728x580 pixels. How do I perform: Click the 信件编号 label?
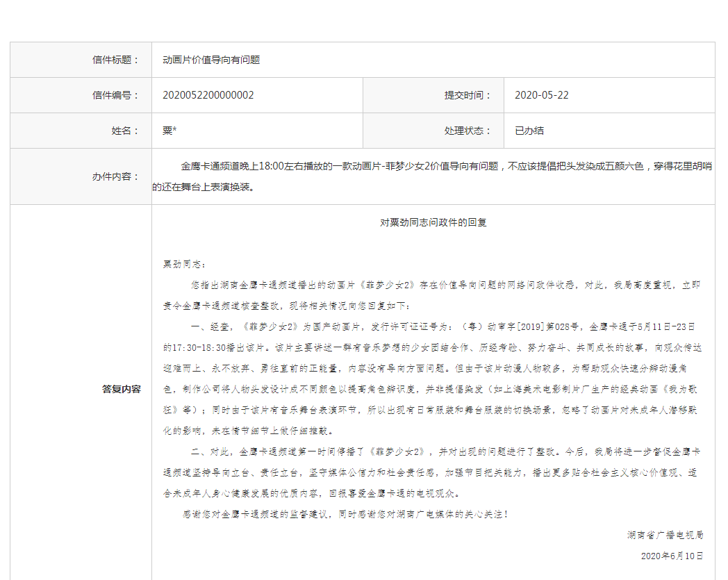[x=115, y=95]
